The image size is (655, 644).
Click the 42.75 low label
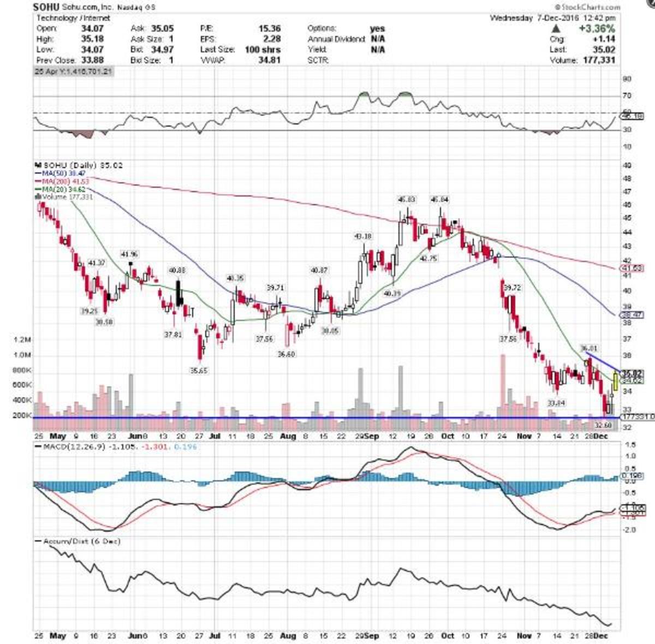[x=430, y=259]
